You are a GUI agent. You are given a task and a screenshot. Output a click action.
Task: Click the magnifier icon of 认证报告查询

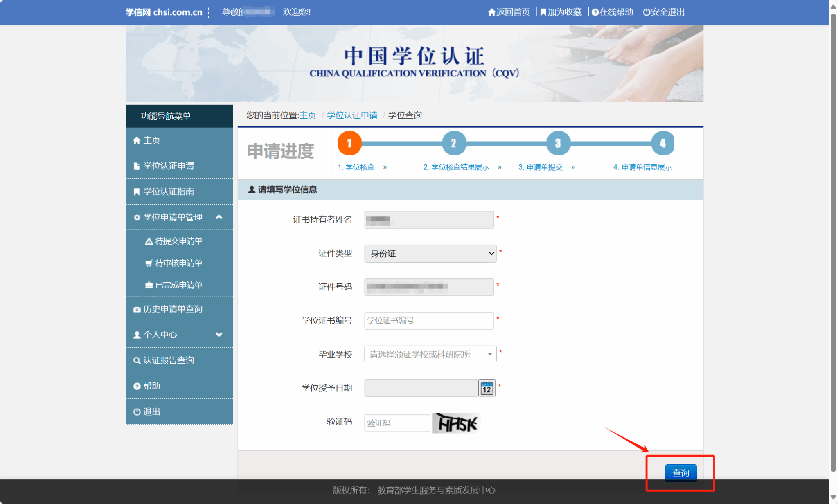(137, 360)
